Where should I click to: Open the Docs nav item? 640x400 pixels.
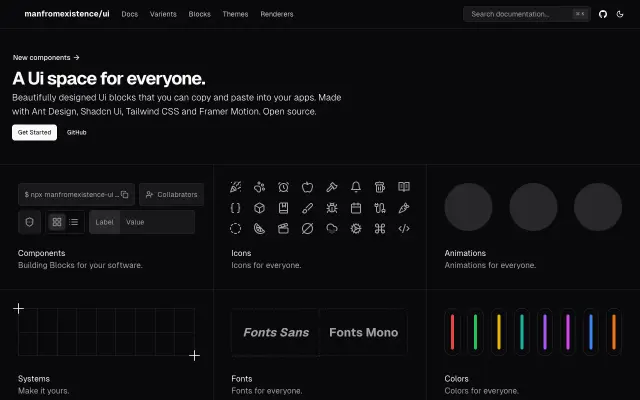(130, 14)
